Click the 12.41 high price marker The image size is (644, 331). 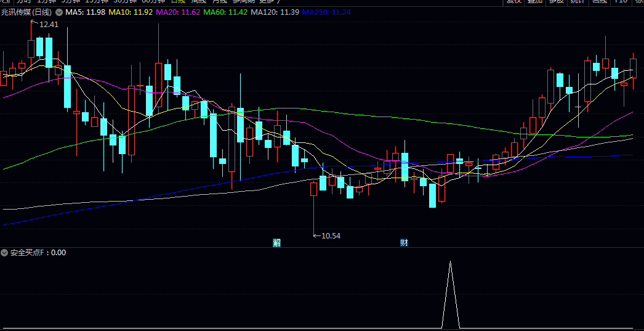pos(48,24)
